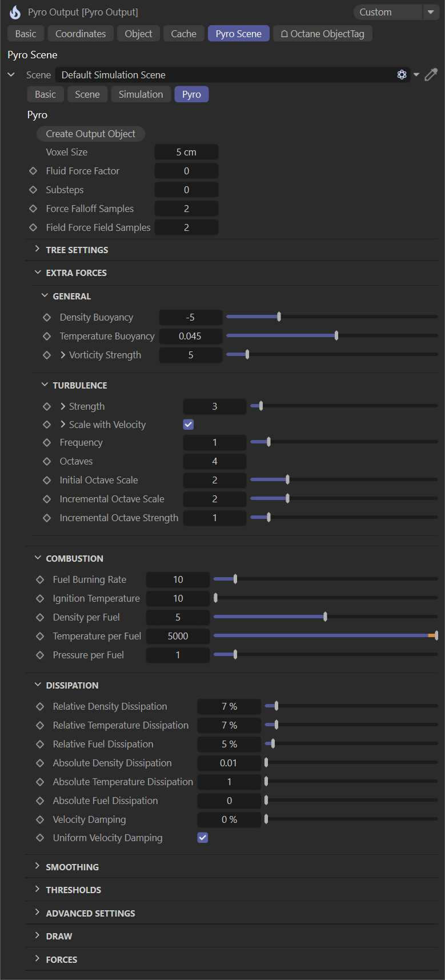
Task: Click the Voxel Size input field
Action: point(186,152)
